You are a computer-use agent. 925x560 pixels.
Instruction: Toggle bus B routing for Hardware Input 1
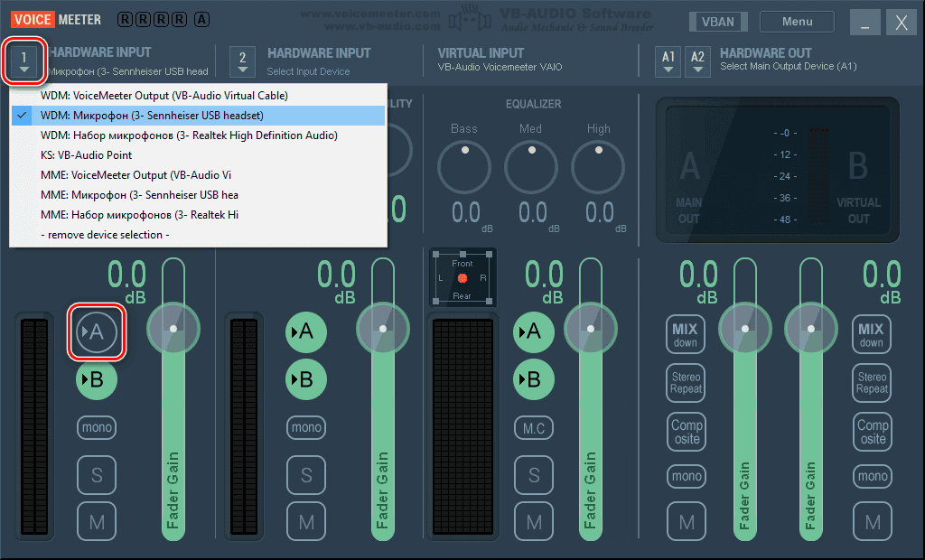96,379
